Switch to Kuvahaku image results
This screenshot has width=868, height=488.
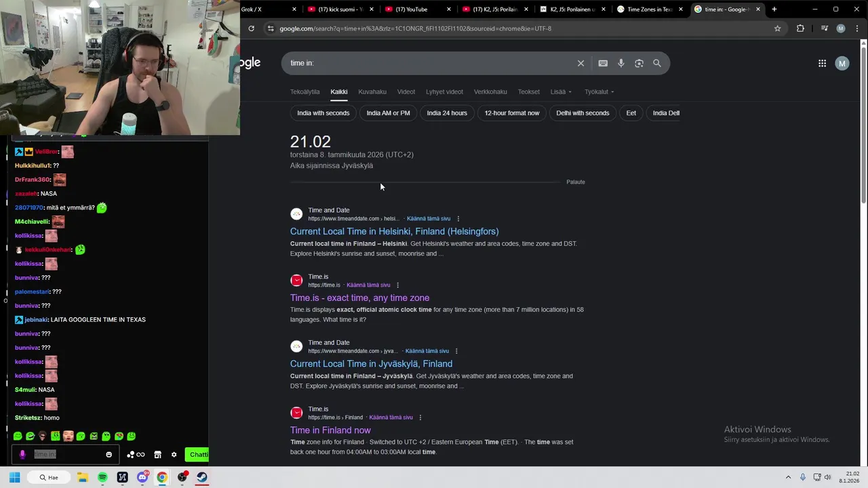click(372, 91)
